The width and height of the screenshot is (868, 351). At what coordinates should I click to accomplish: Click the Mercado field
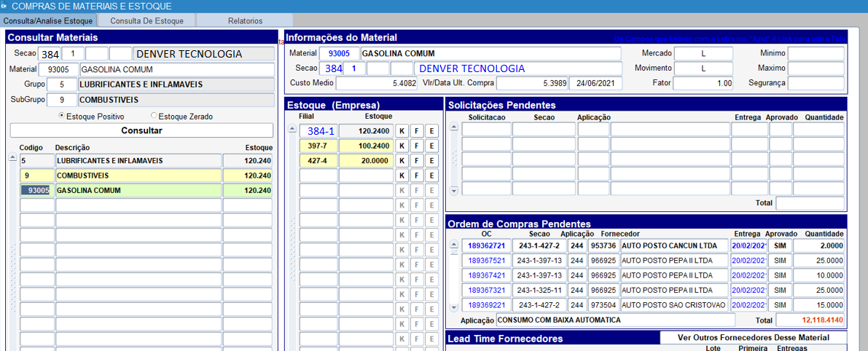(703, 54)
